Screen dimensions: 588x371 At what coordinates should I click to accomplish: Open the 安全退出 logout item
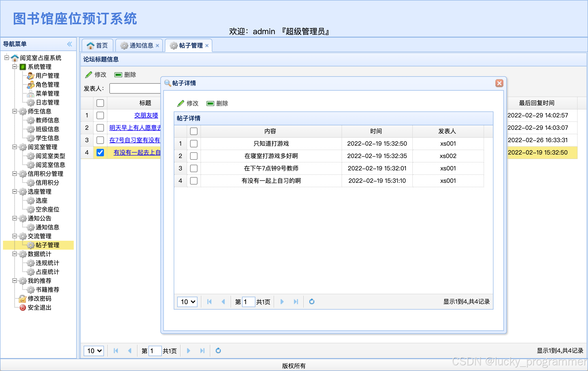pos(39,307)
